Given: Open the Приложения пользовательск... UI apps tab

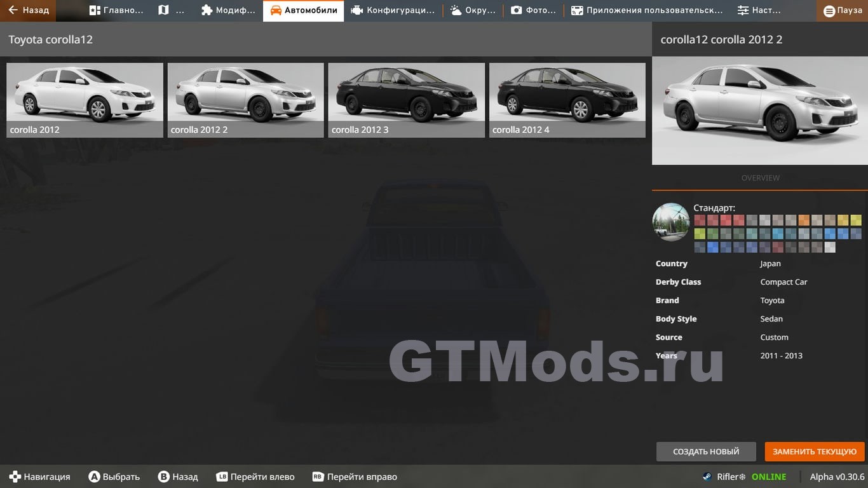Looking at the screenshot, I should 646,10.
